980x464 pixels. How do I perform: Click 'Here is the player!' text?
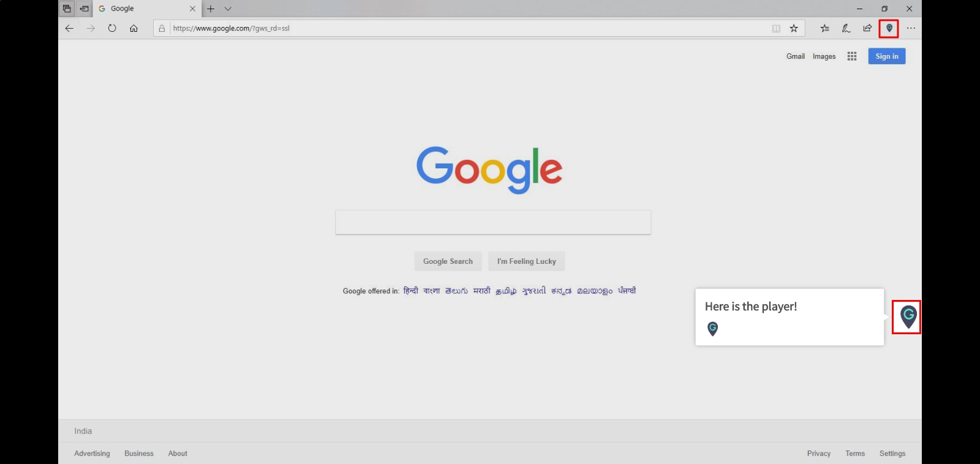click(751, 307)
